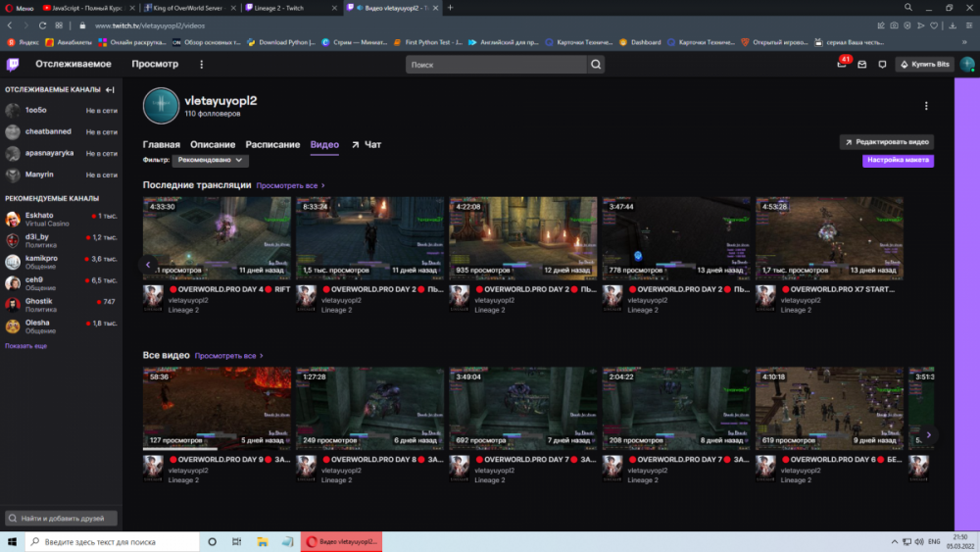Image resolution: width=980 pixels, height=552 pixels.
Task: Open Eskhato recommended channel
Action: [x=61, y=219]
